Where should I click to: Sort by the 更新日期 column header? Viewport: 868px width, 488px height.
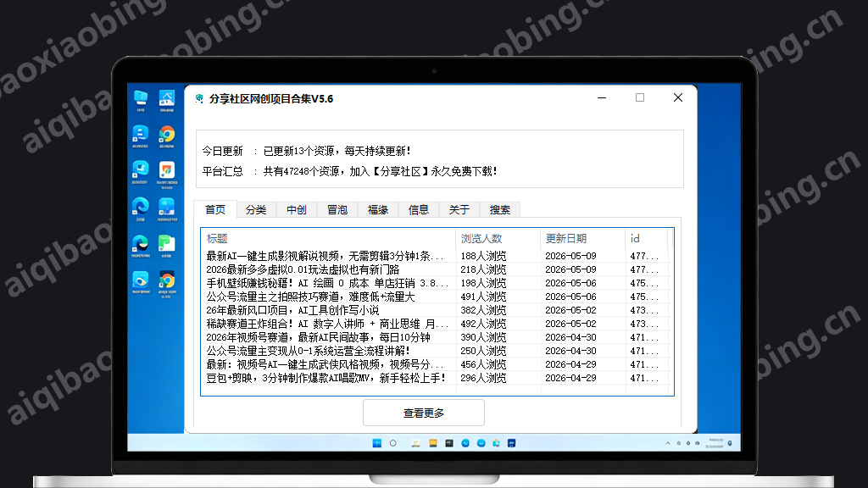(582, 238)
